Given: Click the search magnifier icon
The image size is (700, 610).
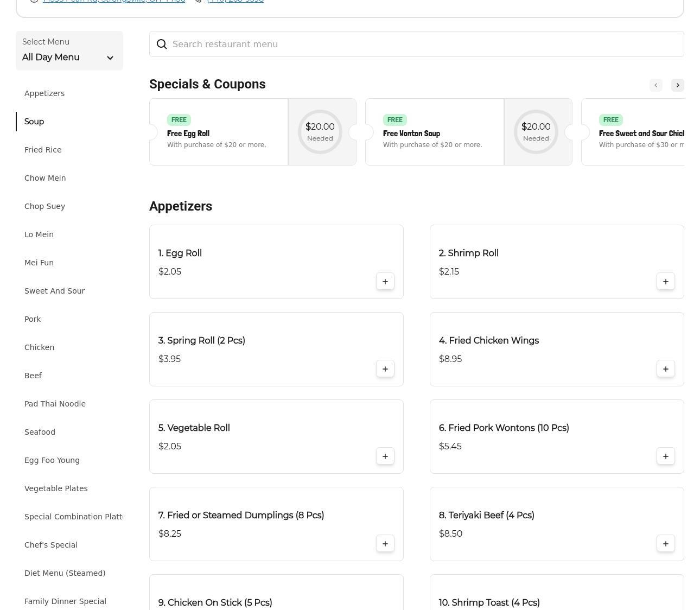Looking at the screenshot, I should coord(162,45).
